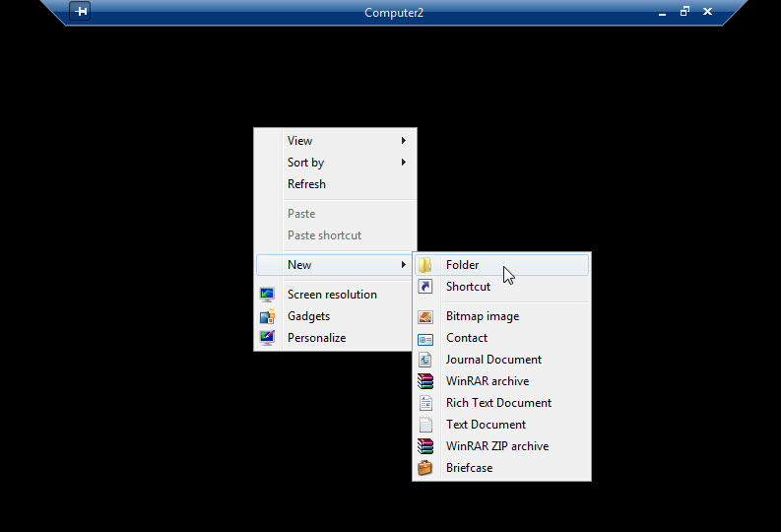Click the Computer2 title text

(394, 13)
